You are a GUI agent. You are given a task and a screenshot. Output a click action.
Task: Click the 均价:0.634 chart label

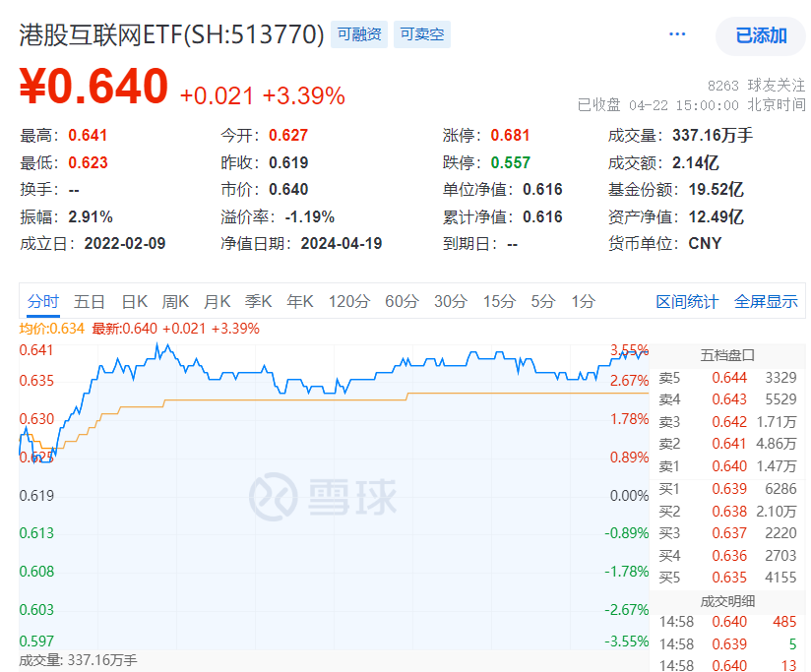pos(52,329)
